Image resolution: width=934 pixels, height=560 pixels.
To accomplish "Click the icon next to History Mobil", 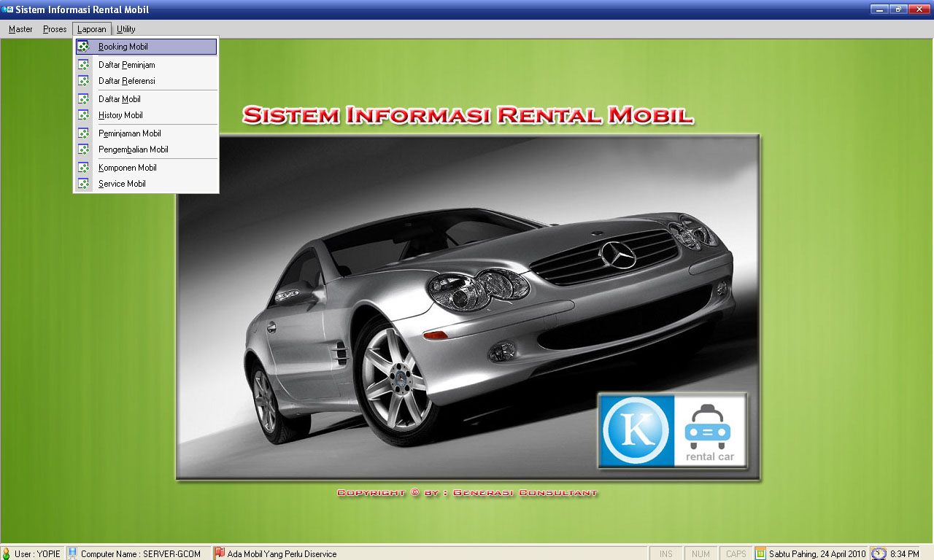I will (84, 115).
